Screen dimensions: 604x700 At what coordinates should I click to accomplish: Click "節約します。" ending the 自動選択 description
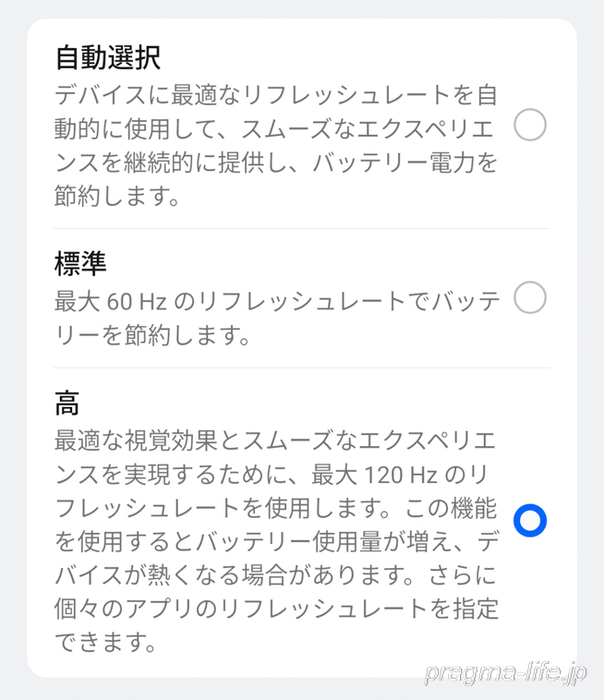115,196
